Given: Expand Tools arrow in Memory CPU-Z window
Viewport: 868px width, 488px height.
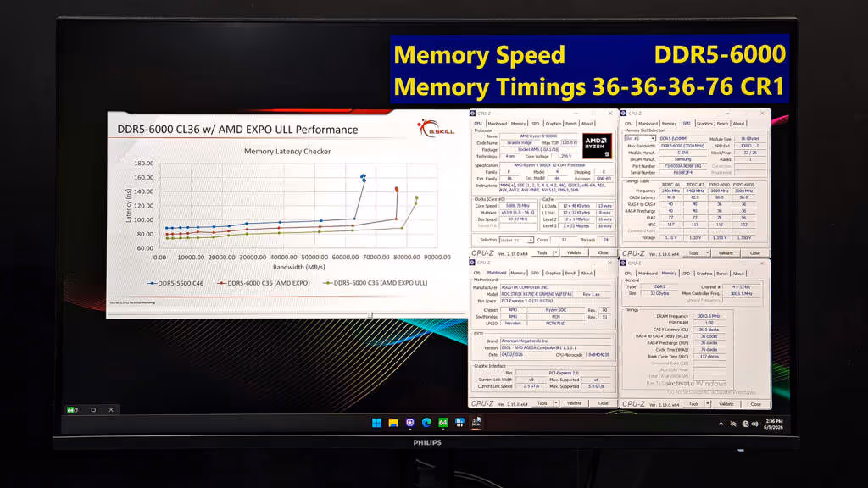Looking at the screenshot, I should 708,404.
